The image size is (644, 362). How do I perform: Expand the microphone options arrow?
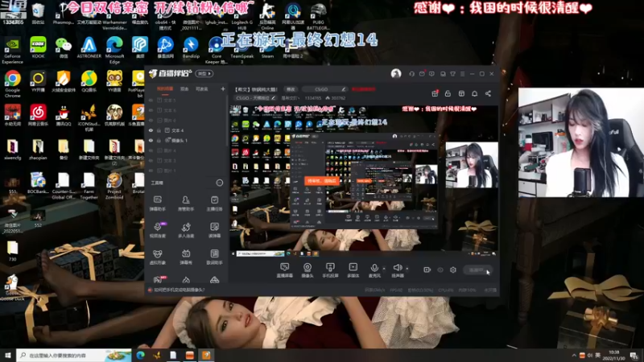point(384,269)
